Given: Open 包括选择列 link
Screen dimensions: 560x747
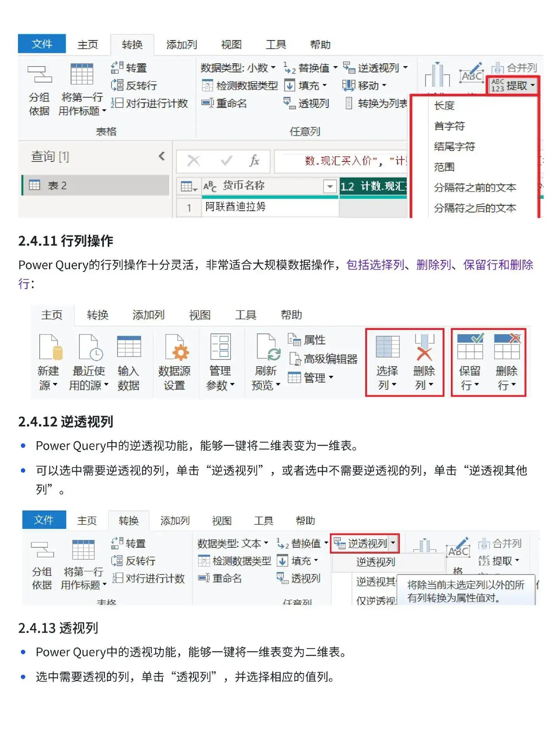Looking at the screenshot, I should [375, 265].
